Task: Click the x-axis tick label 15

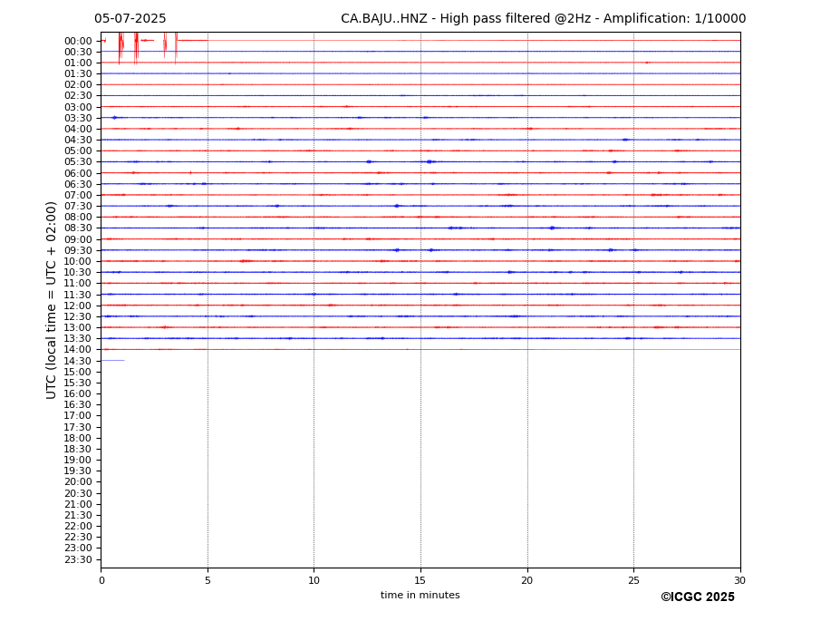Action: [x=420, y=580]
